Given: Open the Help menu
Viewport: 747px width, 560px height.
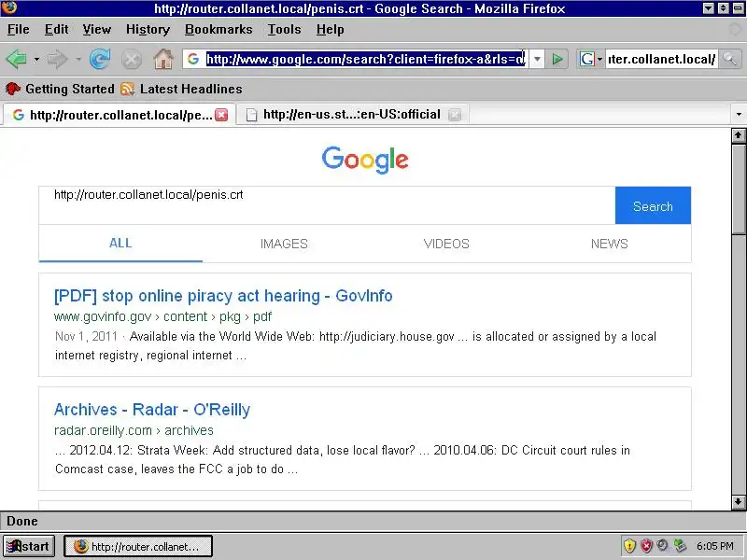Looking at the screenshot, I should coord(330,30).
